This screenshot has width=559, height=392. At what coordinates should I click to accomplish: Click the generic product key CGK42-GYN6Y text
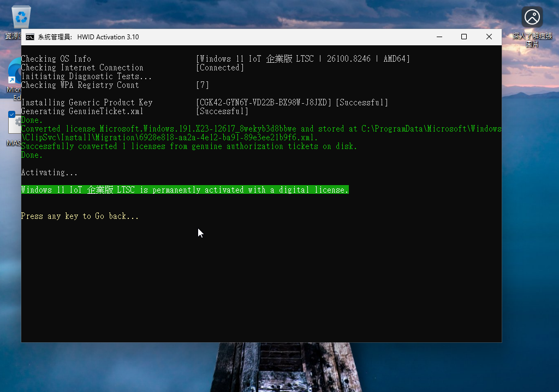click(x=264, y=103)
